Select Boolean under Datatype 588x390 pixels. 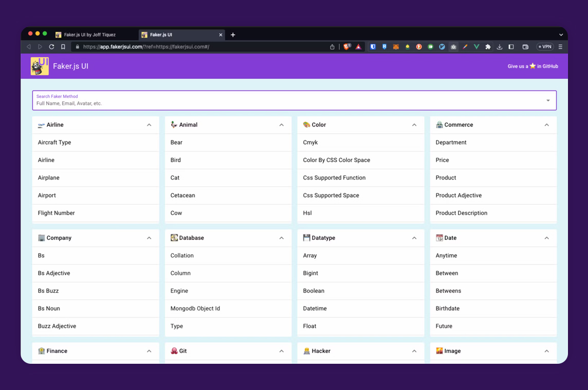point(361,291)
